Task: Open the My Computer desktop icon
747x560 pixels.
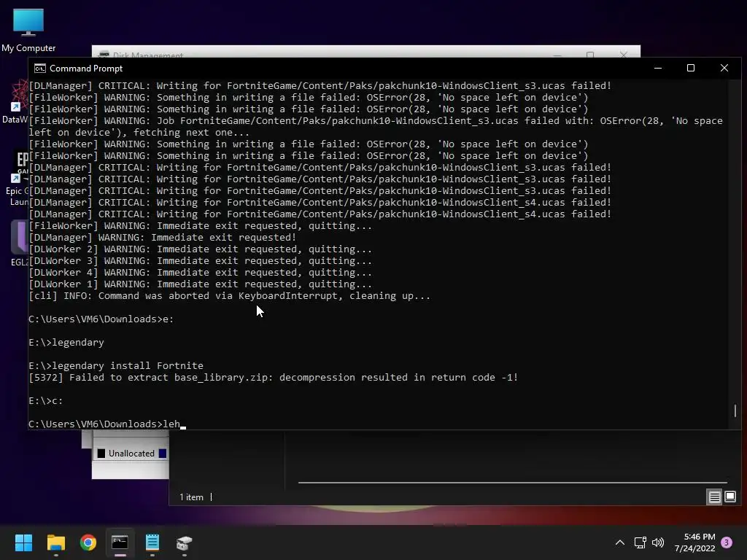Action: click(28, 29)
